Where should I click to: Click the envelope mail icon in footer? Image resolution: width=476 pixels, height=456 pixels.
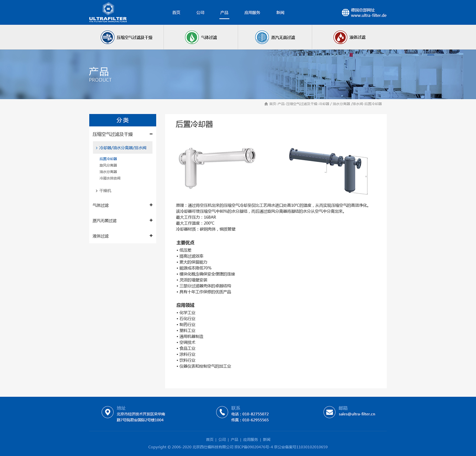[x=329, y=412]
